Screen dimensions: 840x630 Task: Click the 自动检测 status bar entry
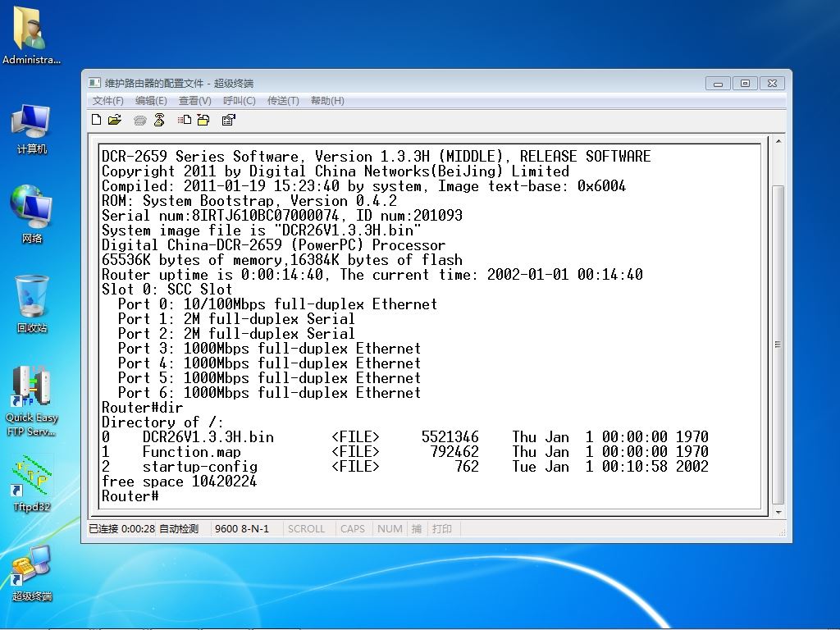pos(179,529)
